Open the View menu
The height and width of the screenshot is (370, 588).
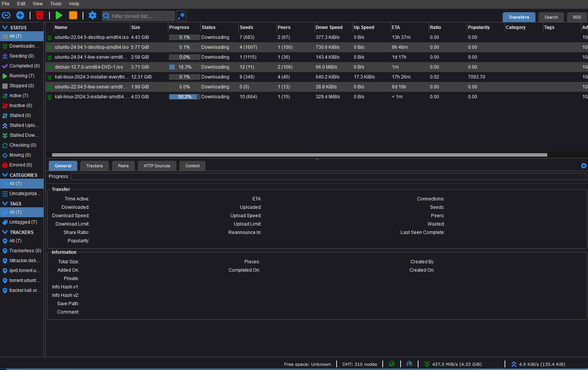tap(38, 4)
